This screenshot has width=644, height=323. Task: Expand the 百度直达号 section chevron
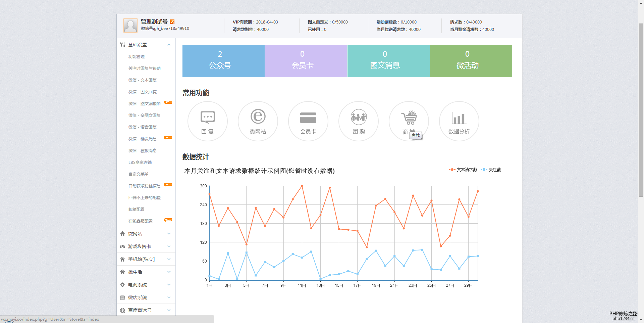169,310
